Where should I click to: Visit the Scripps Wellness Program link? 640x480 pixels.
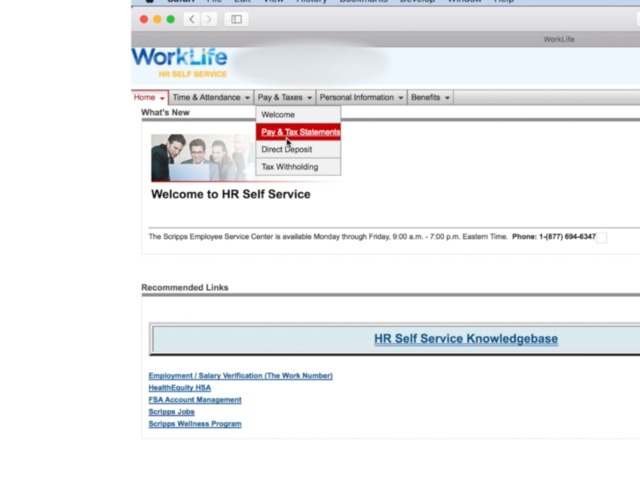click(195, 424)
